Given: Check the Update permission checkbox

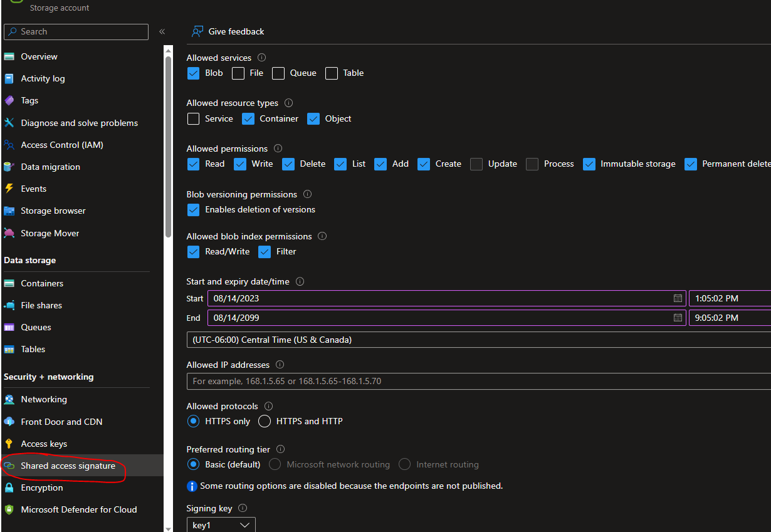Looking at the screenshot, I should pyautogui.click(x=476, y=164).
